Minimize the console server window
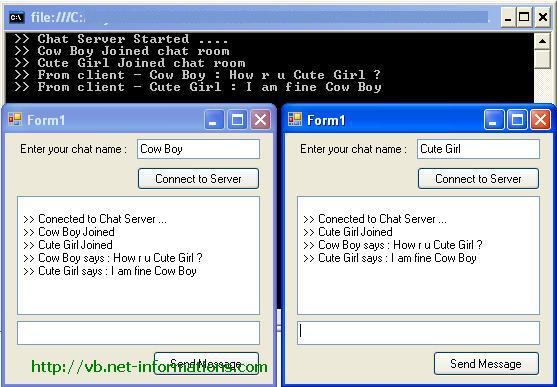Viewport: 557px width, 387px height. coord(508,17)
